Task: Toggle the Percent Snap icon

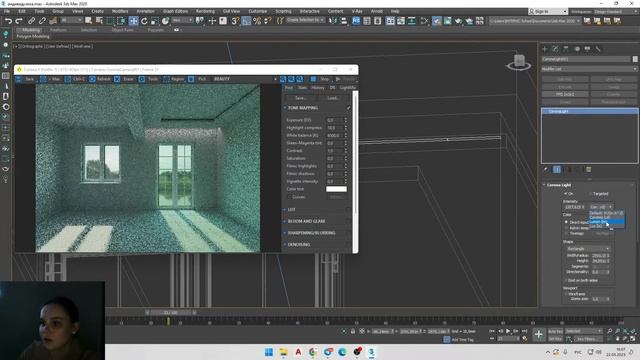Action: click(257, 21)
